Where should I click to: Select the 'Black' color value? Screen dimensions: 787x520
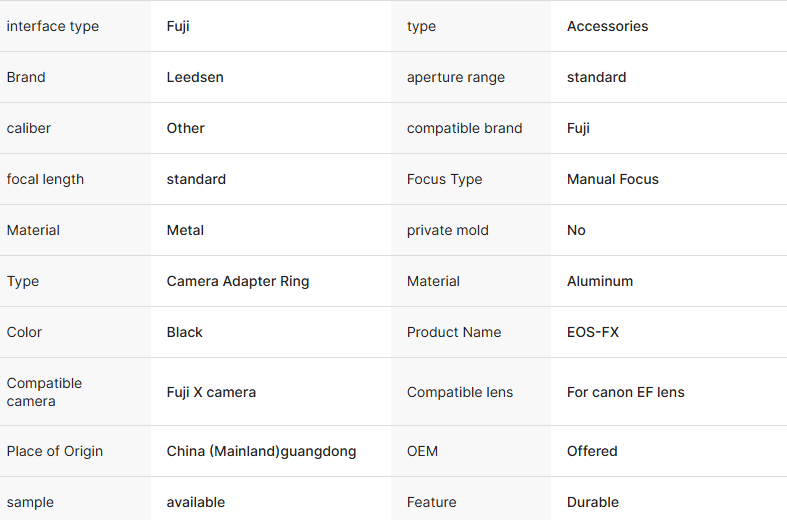point(185,332)
